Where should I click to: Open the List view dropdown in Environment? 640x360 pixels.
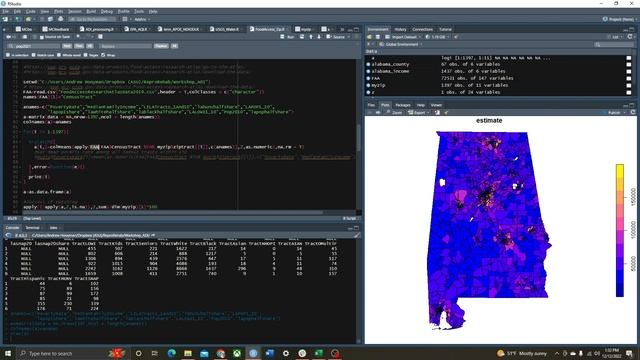[616, 37]
